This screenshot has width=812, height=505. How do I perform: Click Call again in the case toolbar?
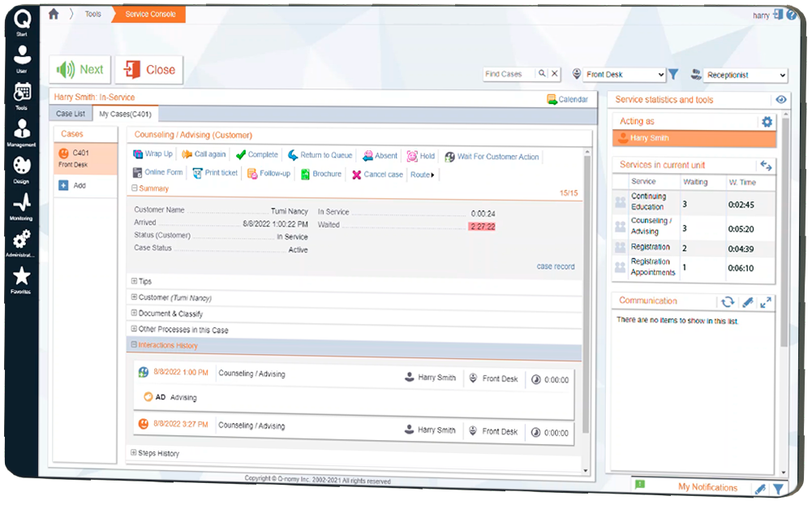coord(204,154)
